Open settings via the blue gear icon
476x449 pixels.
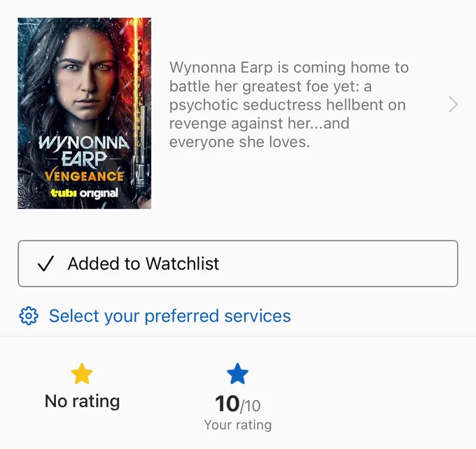coord(29,316)
